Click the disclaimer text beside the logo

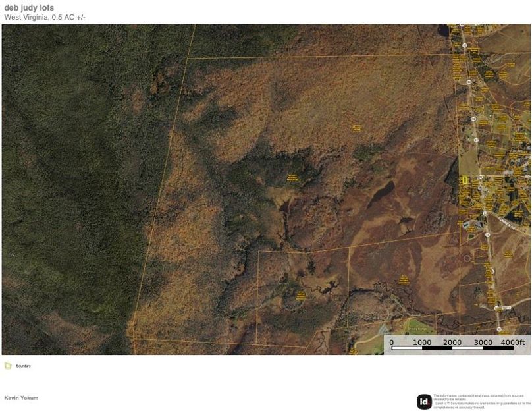click(481, 401)
